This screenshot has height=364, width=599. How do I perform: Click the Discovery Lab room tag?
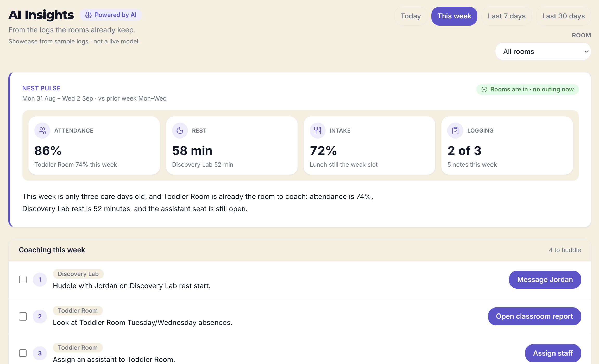(x=78, y=274)
